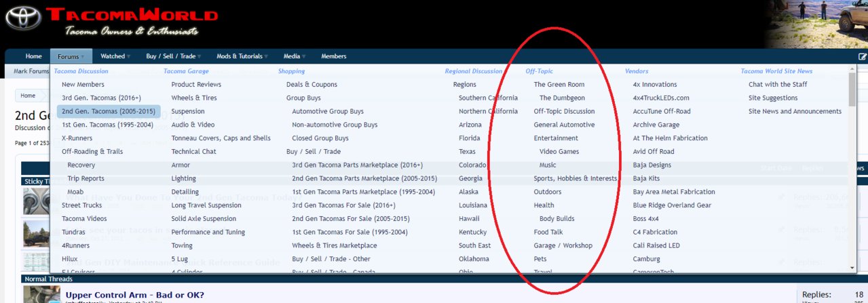
Task: Open General Automotive forum
Action: tap(564, 125)
